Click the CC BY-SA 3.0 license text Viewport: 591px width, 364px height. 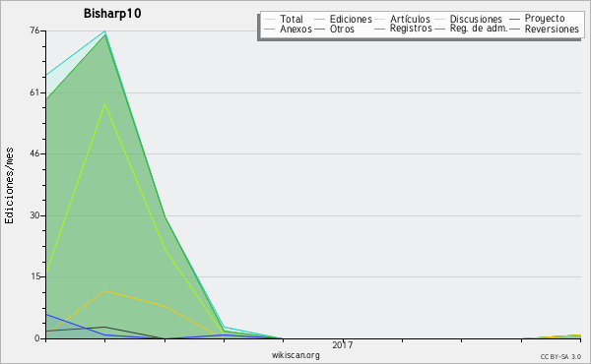coord(560,356)
